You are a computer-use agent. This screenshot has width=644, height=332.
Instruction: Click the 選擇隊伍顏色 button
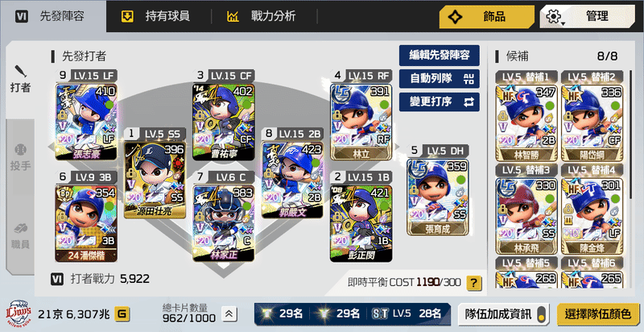point(597,315)
